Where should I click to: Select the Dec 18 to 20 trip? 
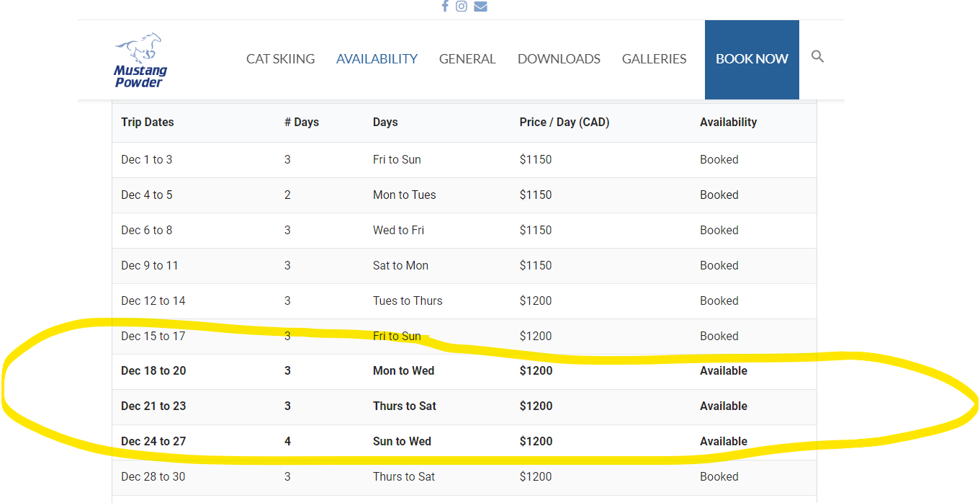click(x=153, y=371)
